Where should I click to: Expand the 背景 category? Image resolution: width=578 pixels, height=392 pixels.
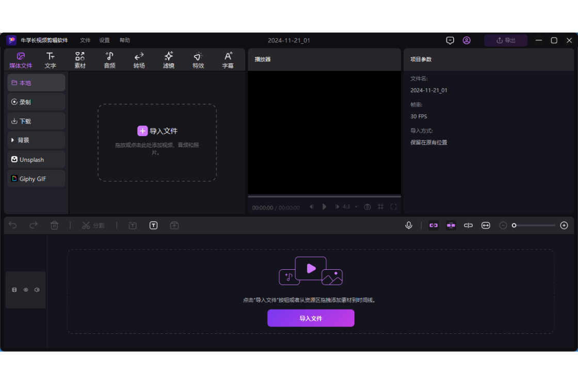click(36, 140)
